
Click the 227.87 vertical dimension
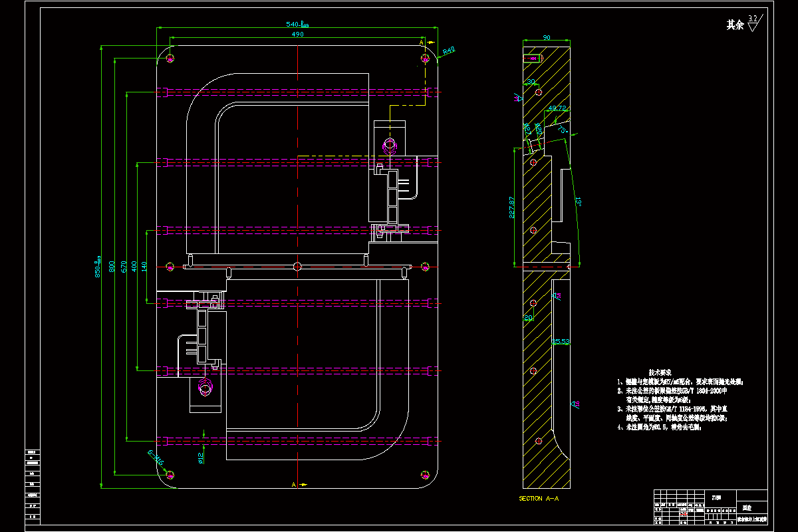(x=511, y=207)
